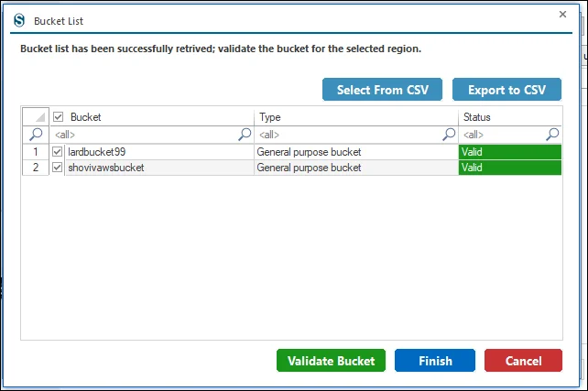
Task: Uncheck the lardbucket99 checkbox
Action: tap(57, 151)
